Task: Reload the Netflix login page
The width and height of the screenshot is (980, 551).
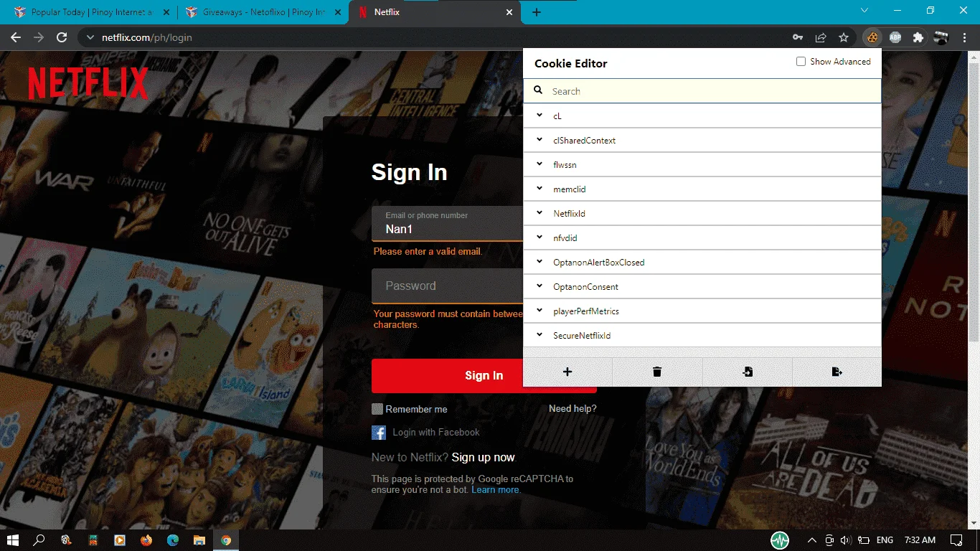Action: click(x=62, y=37)
